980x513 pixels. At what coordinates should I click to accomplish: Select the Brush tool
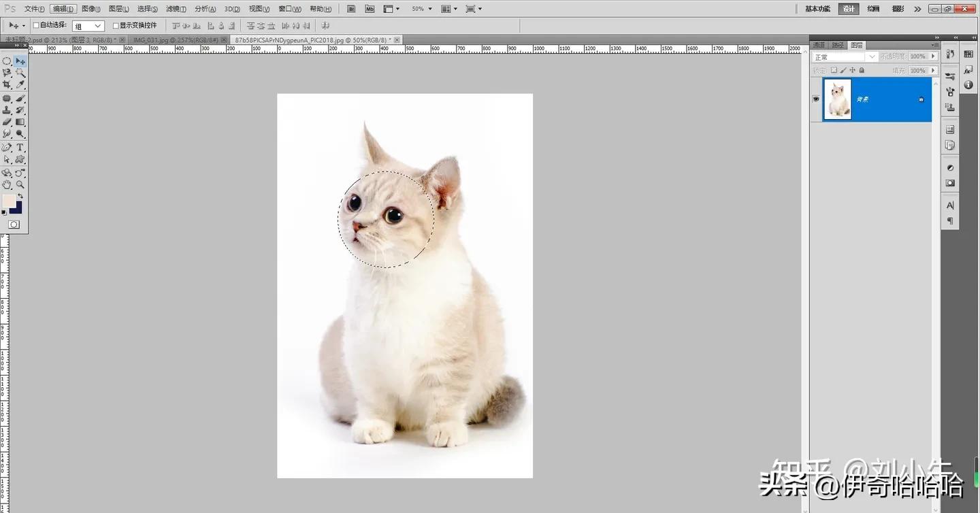[19, 98]
